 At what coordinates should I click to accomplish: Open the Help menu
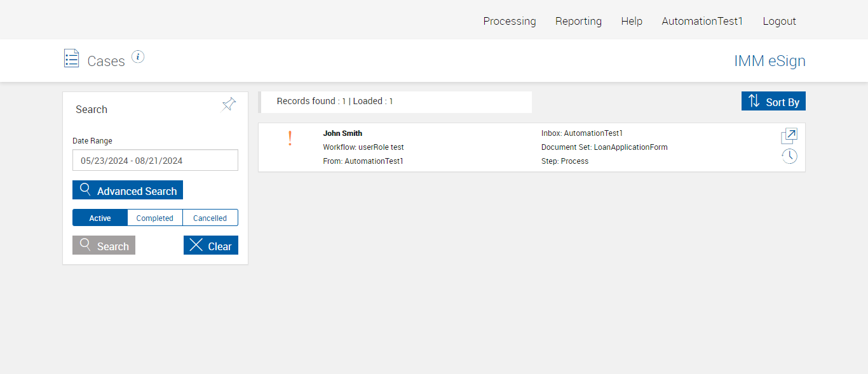click(x=632, y=21)
